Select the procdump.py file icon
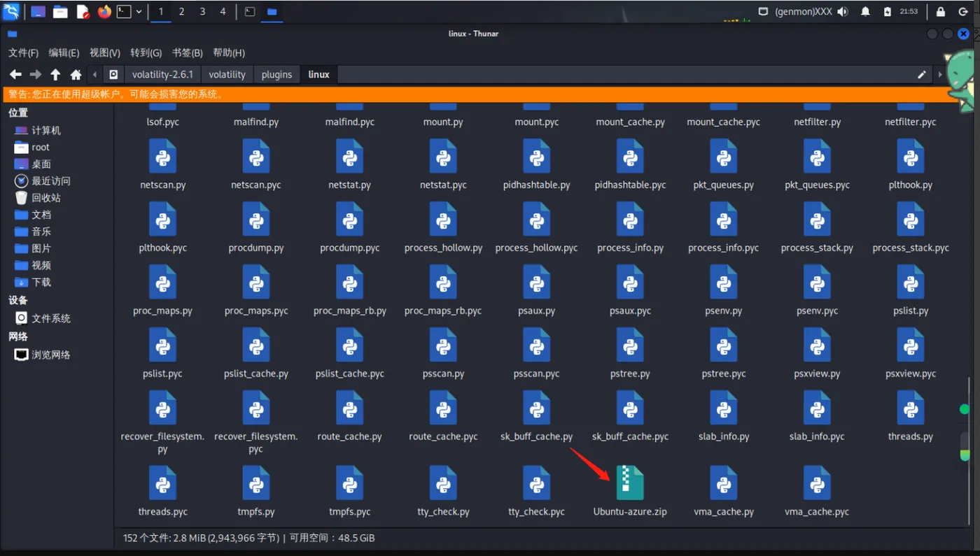Screen dimensions: 980x556 256,219
